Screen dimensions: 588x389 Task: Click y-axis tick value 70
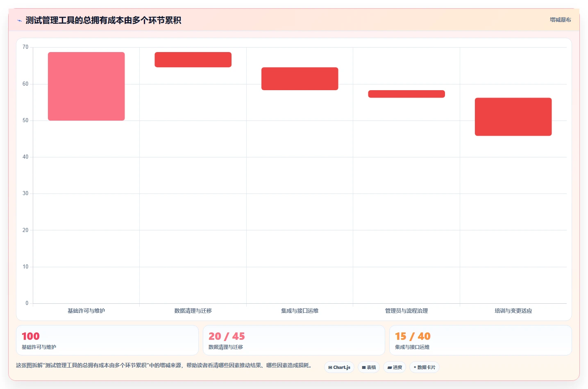coord(25,47)
